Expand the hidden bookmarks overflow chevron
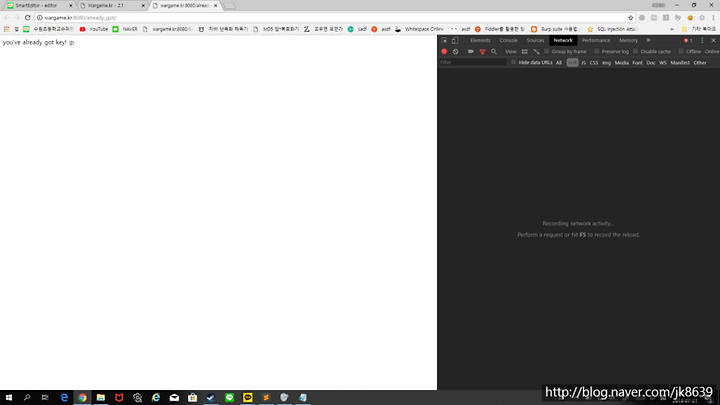 [x=672, y=29]
